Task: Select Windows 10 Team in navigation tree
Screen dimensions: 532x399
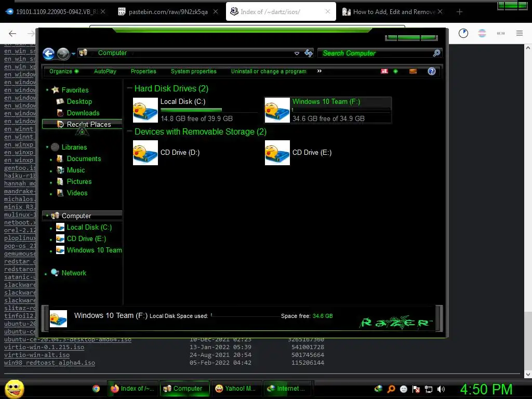Action: click(95, 250)
